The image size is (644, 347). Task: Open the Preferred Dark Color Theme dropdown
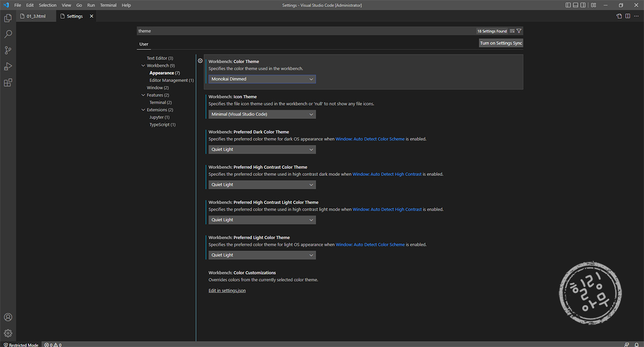tap(262, 150)
